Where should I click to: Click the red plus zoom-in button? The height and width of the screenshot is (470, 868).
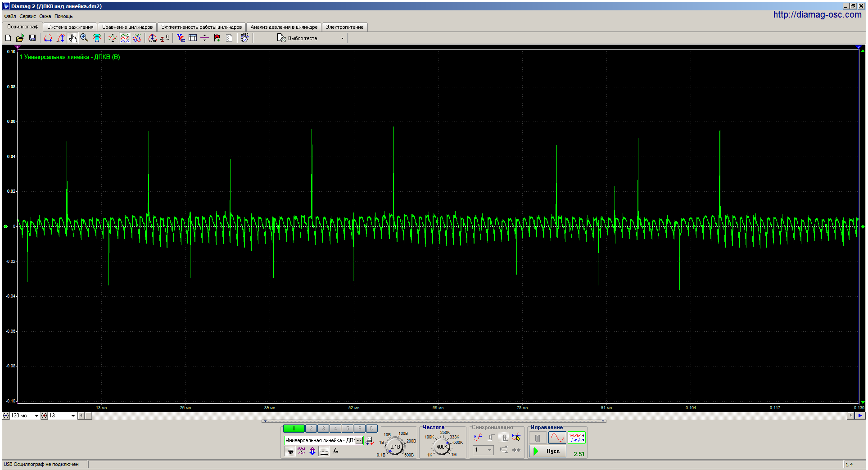(44, 416)
